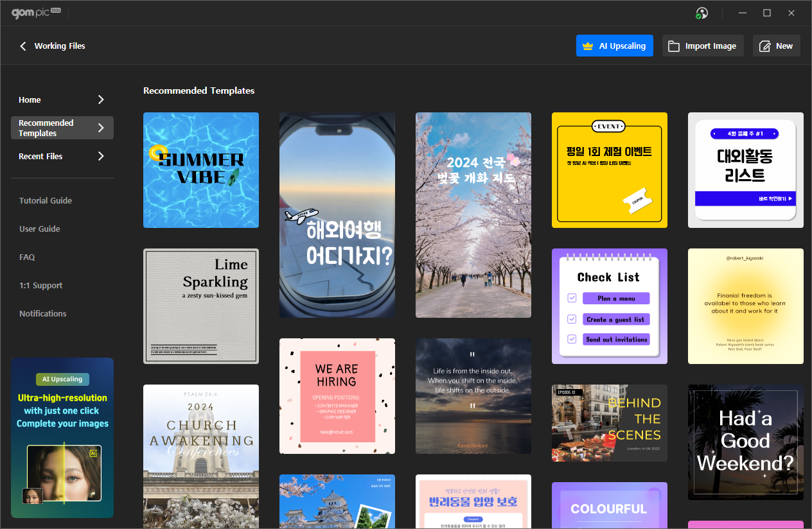The image size is (812, 529).
Task: Expand the Recent Files chevron
Action: click(x=101, y=156)
